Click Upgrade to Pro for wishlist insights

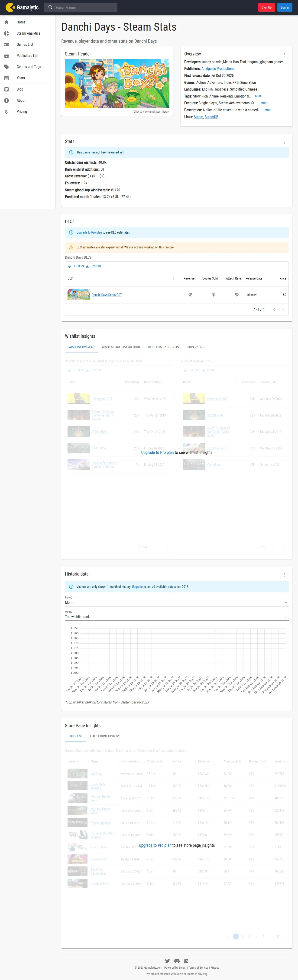point(157,453)
